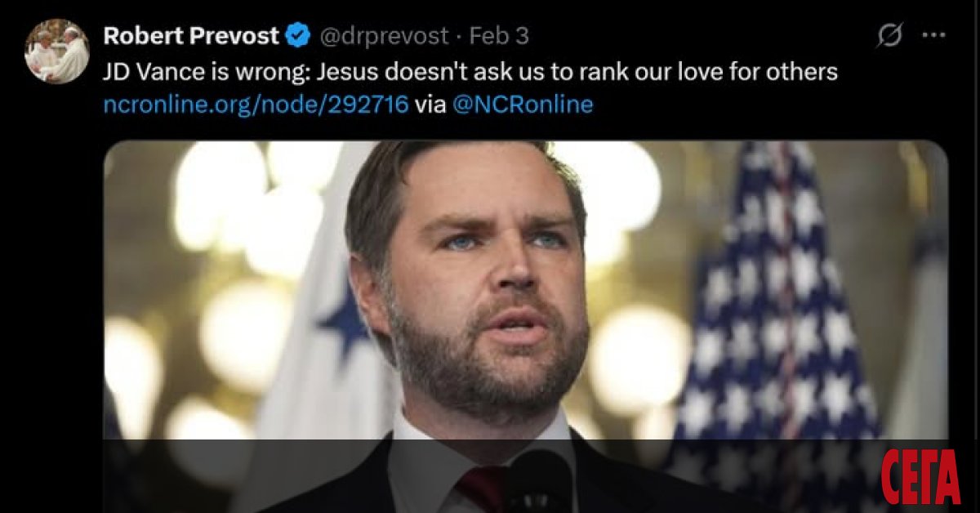Open the @drprevost handle
The image size is (980, 513).
[383, 36]
